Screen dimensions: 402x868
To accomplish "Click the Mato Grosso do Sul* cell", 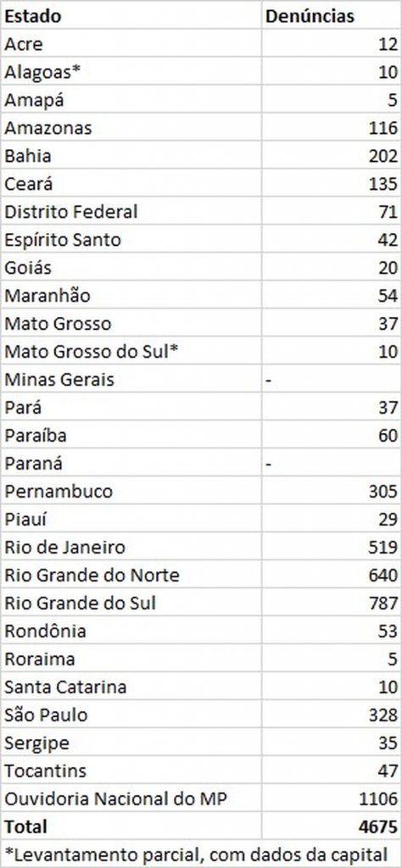I will click(131, 351).
